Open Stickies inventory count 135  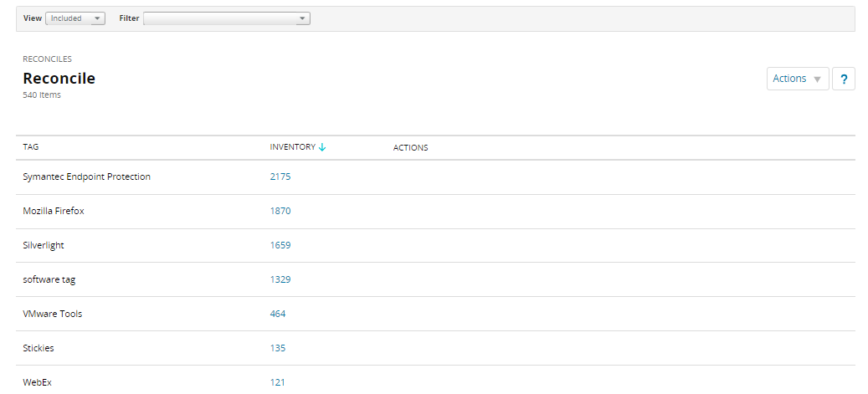click(x=278, y=349)
